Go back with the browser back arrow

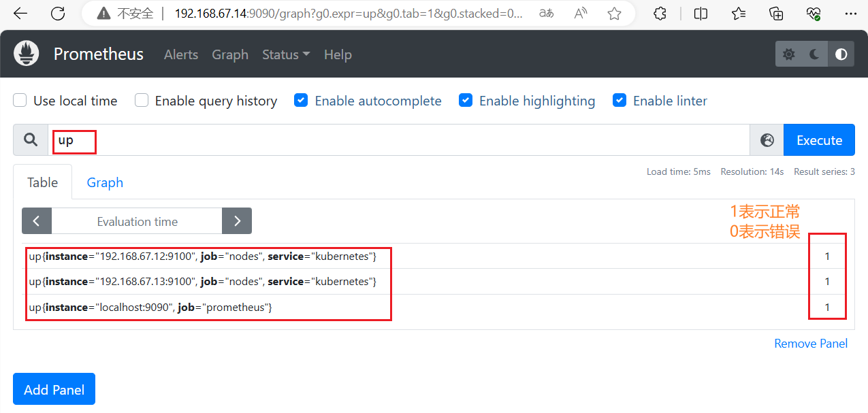coord(20,14)
